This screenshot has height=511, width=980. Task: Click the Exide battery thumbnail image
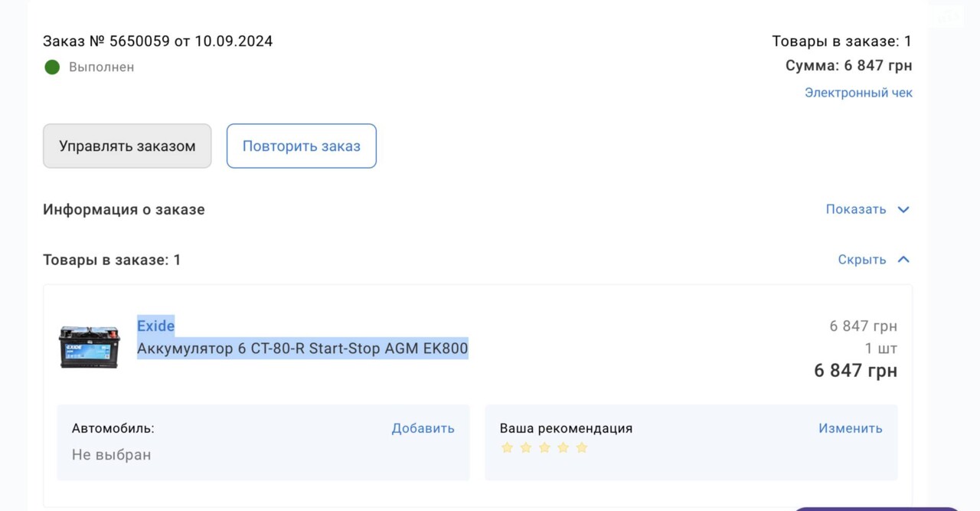coord(90,346)
